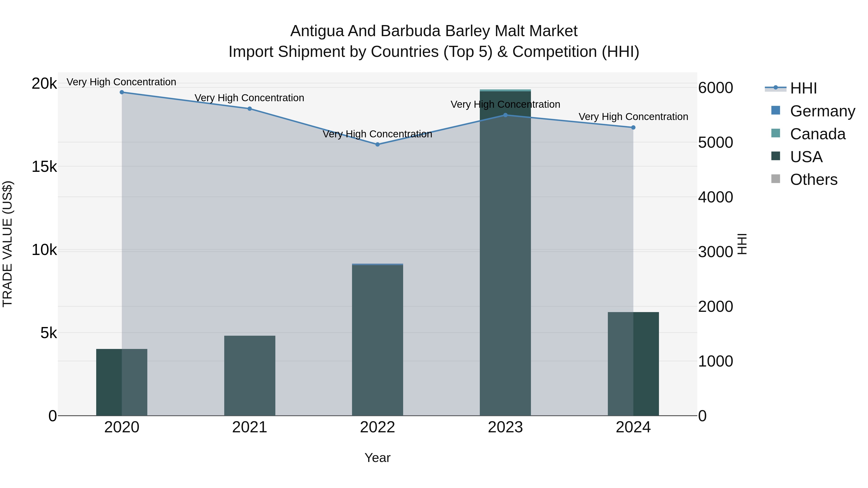Click the 2022 USA bar
This screenshot has height=488, width=868.
(377, 340)
